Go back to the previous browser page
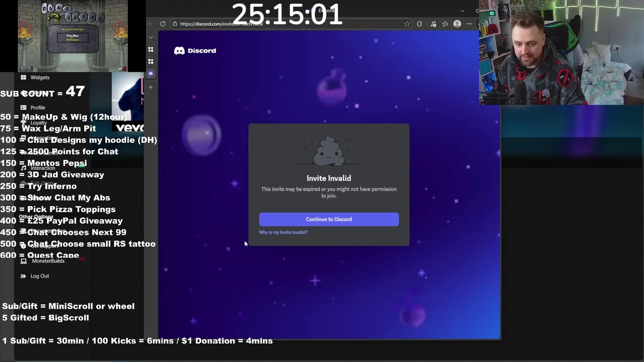 150,24
